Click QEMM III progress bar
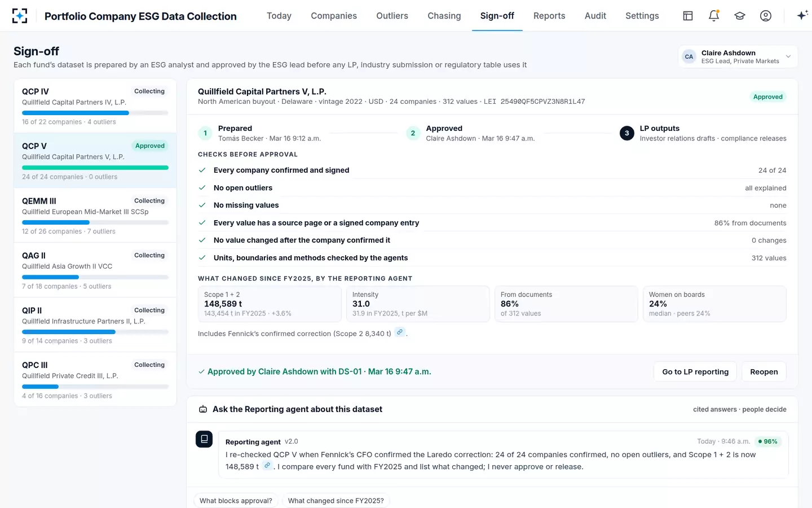Image resolution: width=812 pixels, height=508 pixels. (95, 222)
